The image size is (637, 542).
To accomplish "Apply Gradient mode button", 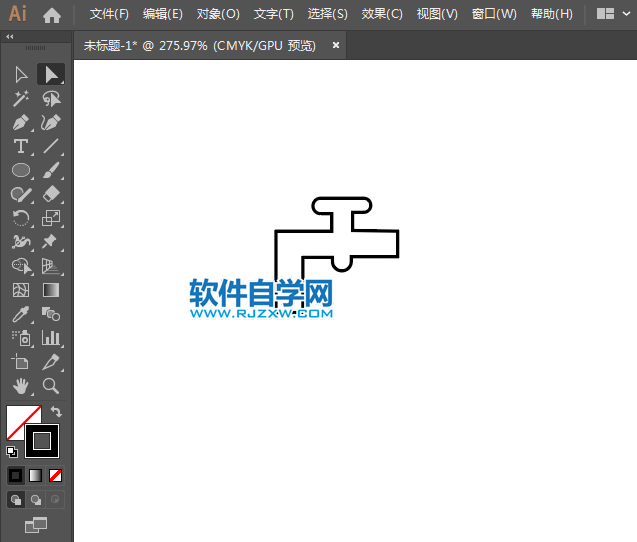I will point(35,475).
